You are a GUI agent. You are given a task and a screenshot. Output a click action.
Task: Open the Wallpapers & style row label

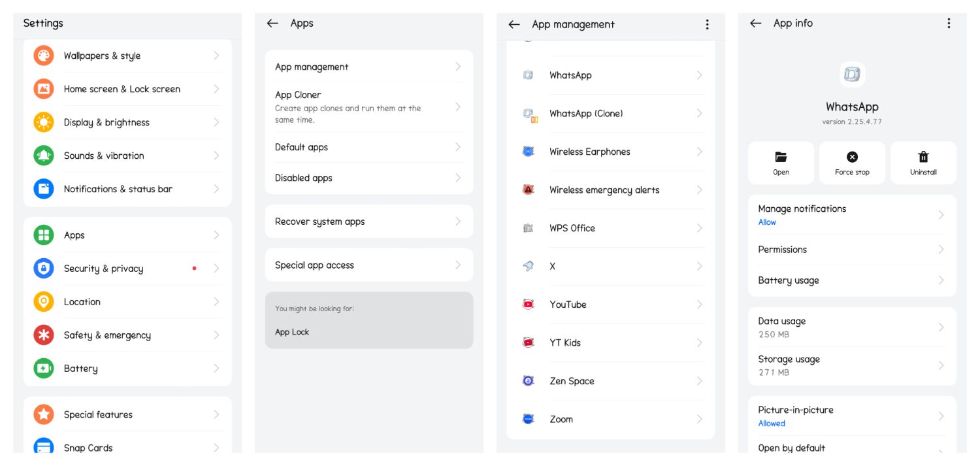(102, 56)
